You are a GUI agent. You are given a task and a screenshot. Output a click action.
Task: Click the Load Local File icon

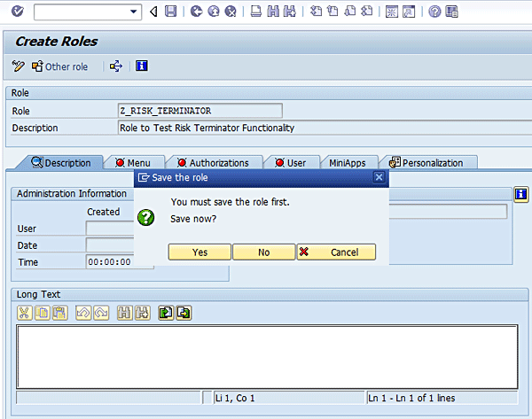(166, 313)
